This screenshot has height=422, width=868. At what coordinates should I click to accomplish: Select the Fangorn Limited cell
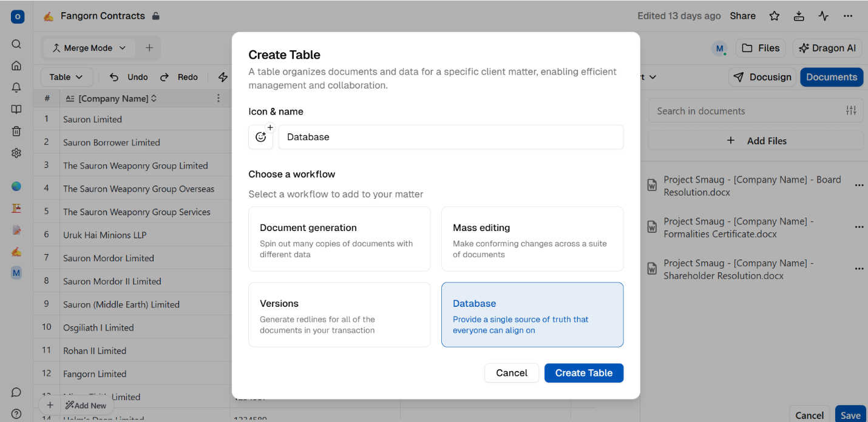pyautogui.click(x=145, y=374)
